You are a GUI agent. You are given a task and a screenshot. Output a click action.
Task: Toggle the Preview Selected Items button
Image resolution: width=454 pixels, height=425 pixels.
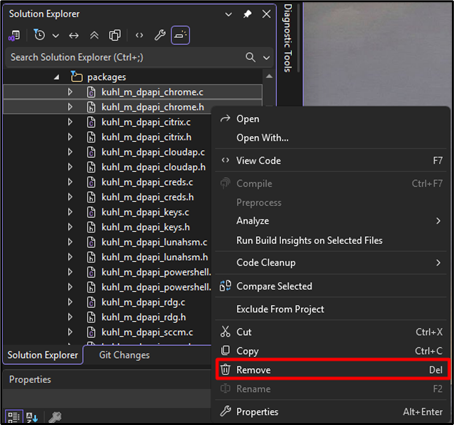pos(180,35)
